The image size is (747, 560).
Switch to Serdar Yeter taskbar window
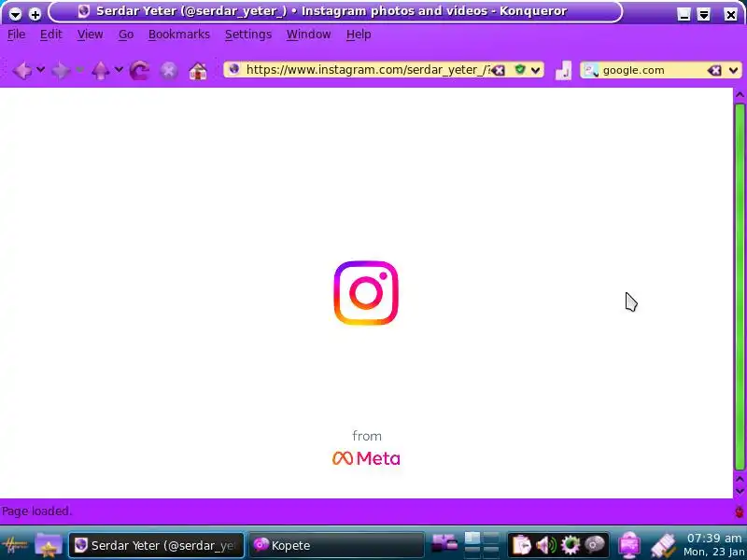click(x=156, y=545)
